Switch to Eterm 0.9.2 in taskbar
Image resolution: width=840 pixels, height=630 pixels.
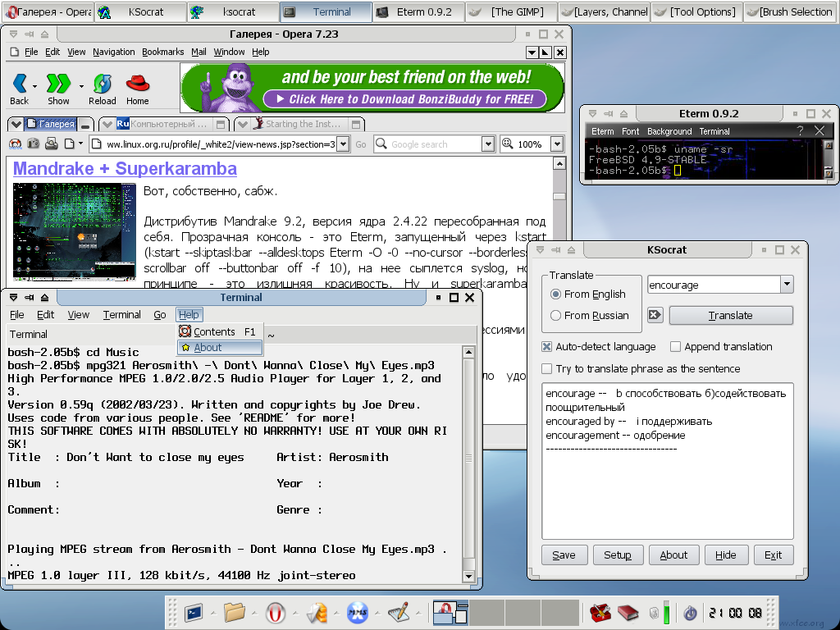[x=418, y=11]
